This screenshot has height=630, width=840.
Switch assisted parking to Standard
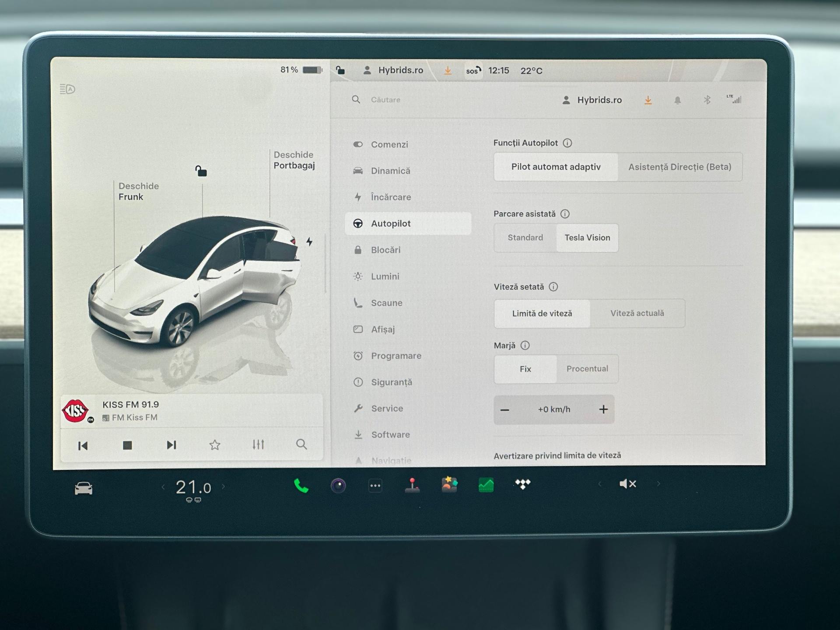525,238
